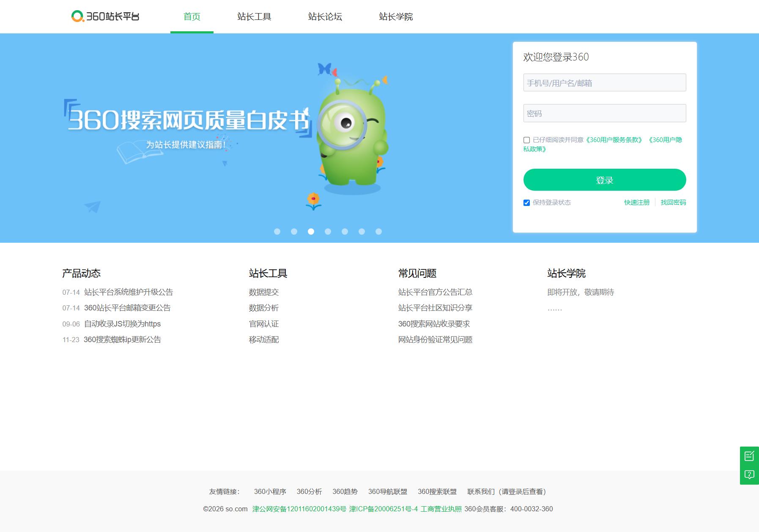Viewport: 759px width, 532px height.
Task: Click the green 登录 button
Action: (605, 180)
